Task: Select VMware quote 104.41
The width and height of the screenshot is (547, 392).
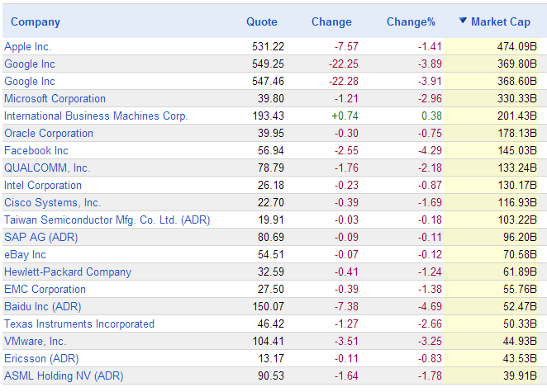Action: (x=268, y=342)
